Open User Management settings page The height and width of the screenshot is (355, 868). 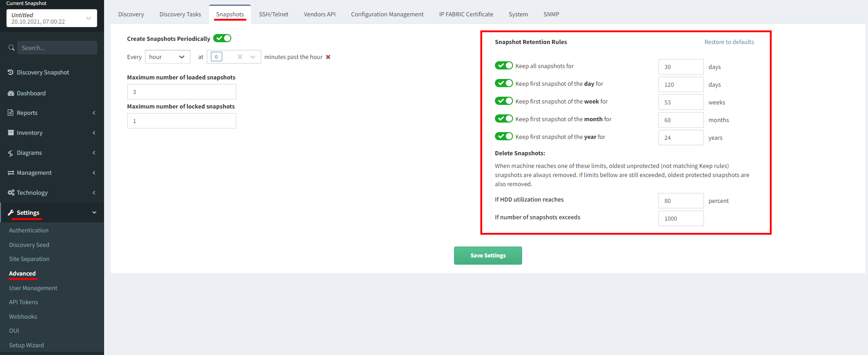click(x=33, y=288)
